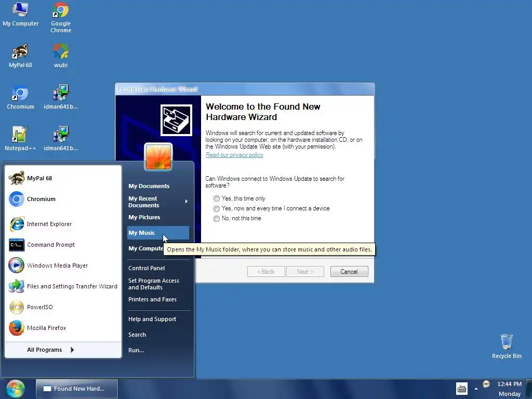Image resolution: width=532 pixels, height=399 pixels.
Task: Click 'Command Prompt' label in Start menu
Action: tap(51, 245)
